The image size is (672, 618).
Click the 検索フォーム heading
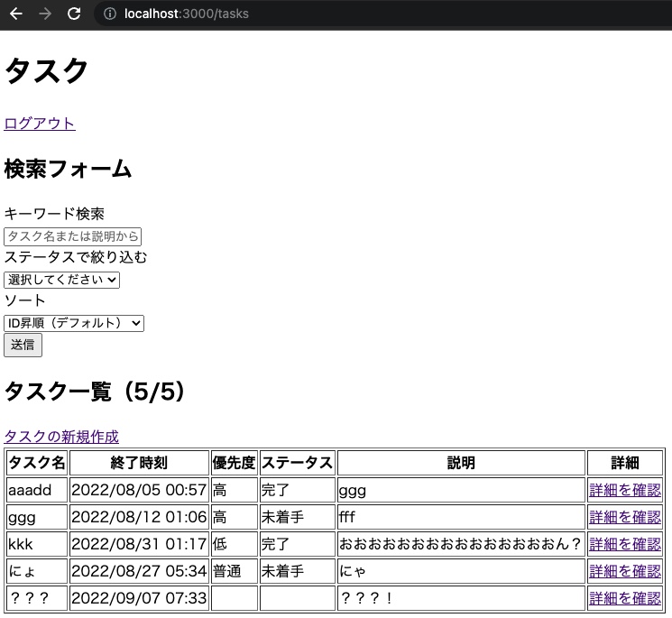68,169
